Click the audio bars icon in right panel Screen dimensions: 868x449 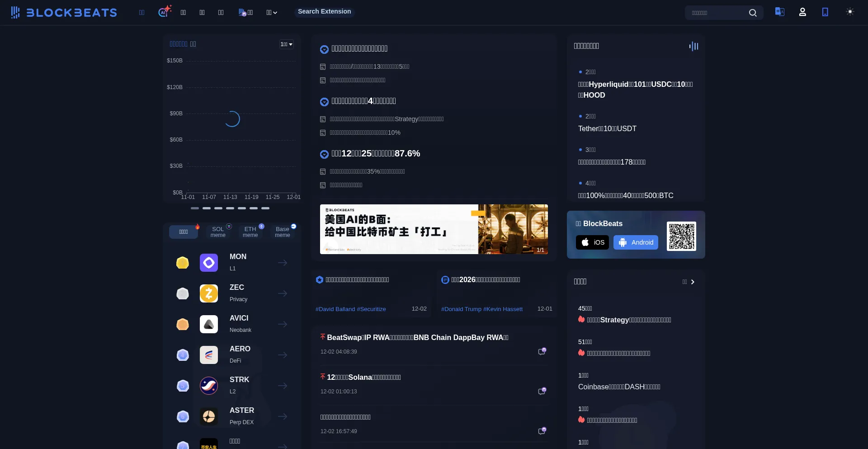(x=693, y=46)
